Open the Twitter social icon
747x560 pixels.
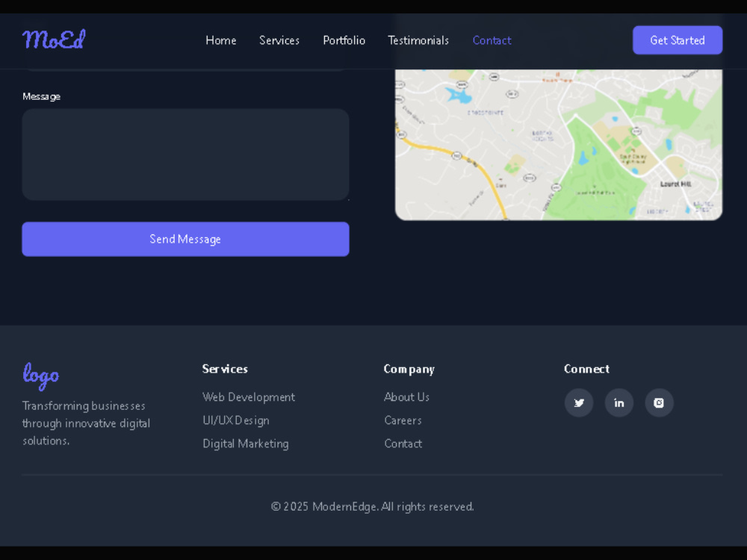pyautogui.click(x=579, y=403)
